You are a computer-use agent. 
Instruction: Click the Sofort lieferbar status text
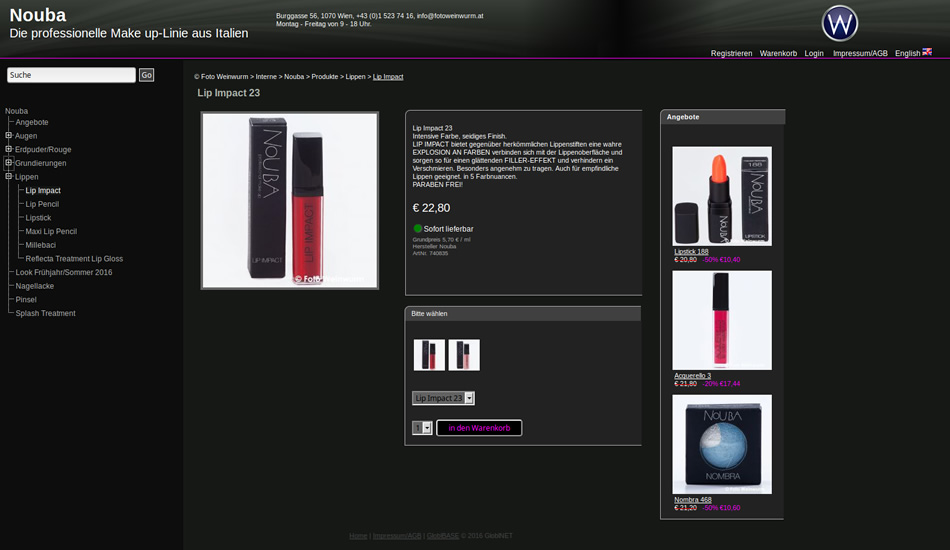448,229
